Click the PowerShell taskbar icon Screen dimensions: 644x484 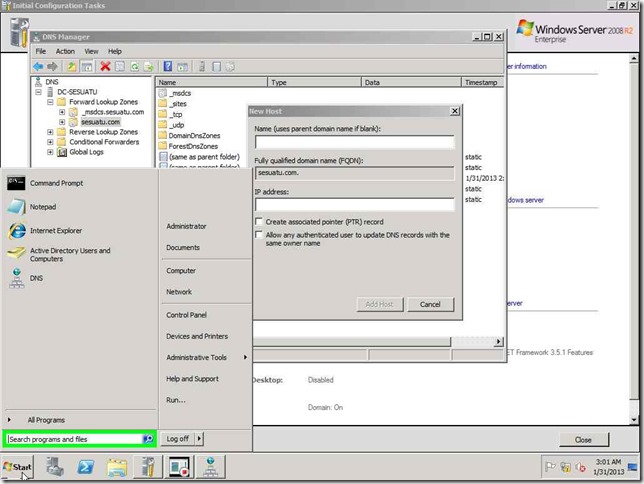coord(85,467)
